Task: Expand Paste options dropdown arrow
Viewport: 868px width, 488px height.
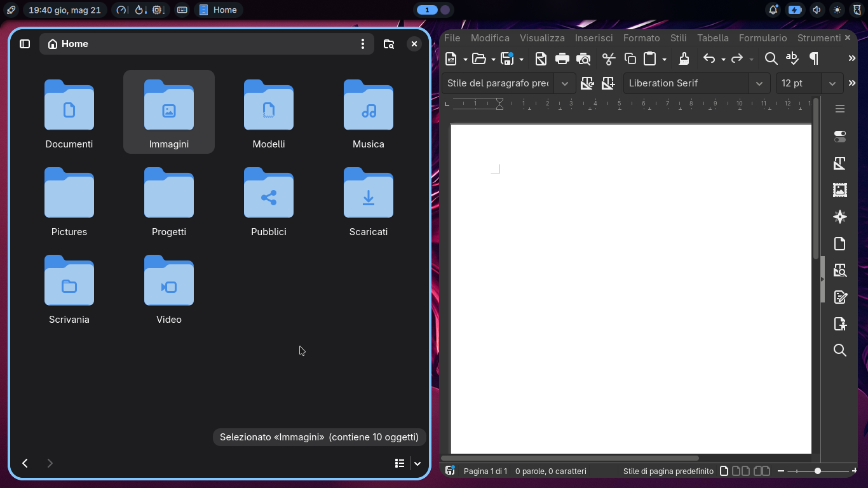Action: 664,60
